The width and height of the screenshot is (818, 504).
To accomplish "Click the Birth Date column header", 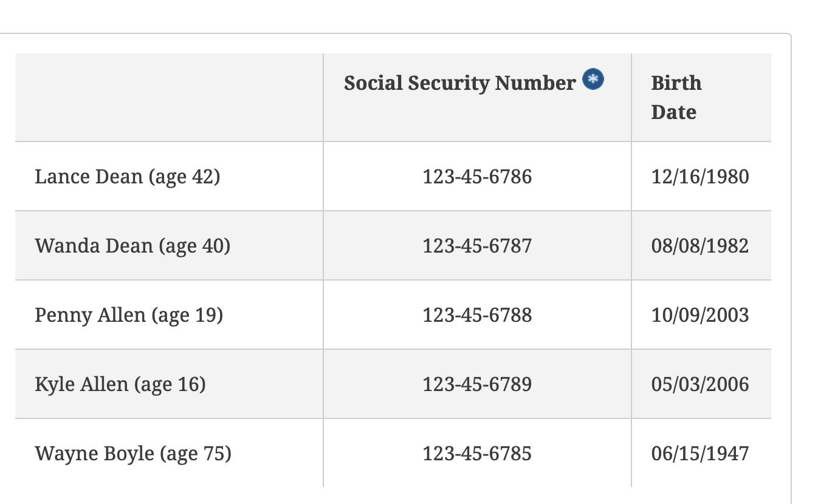I will pyautogui.click(x=676, y=97).
